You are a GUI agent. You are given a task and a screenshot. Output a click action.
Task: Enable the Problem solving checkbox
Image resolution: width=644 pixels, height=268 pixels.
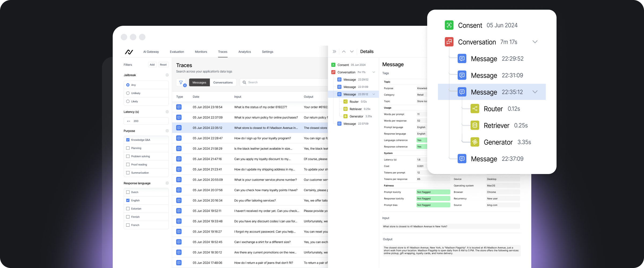coord(128,156)
